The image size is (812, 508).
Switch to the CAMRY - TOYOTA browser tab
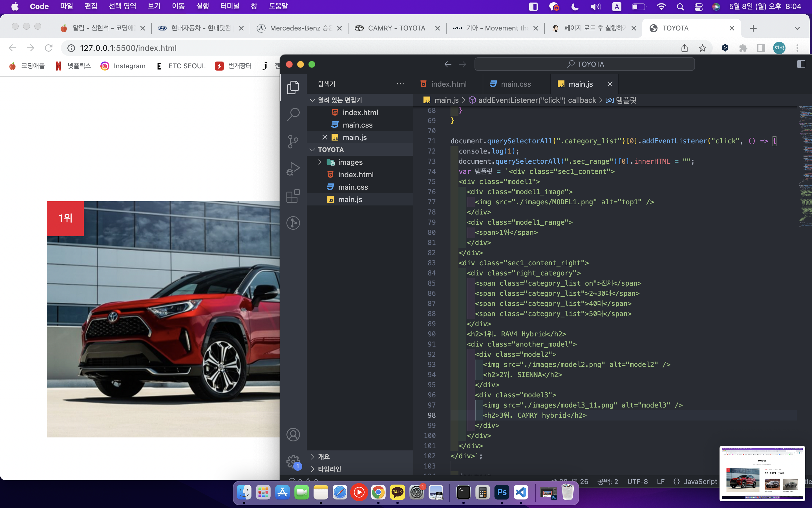pyautogui.click(x=397, y=28)
